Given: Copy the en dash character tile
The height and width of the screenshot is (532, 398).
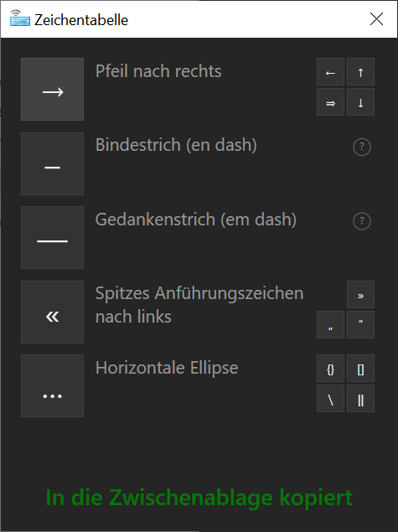Looking at the screenshot, I should pyautogui.click(x=52, y=163).
